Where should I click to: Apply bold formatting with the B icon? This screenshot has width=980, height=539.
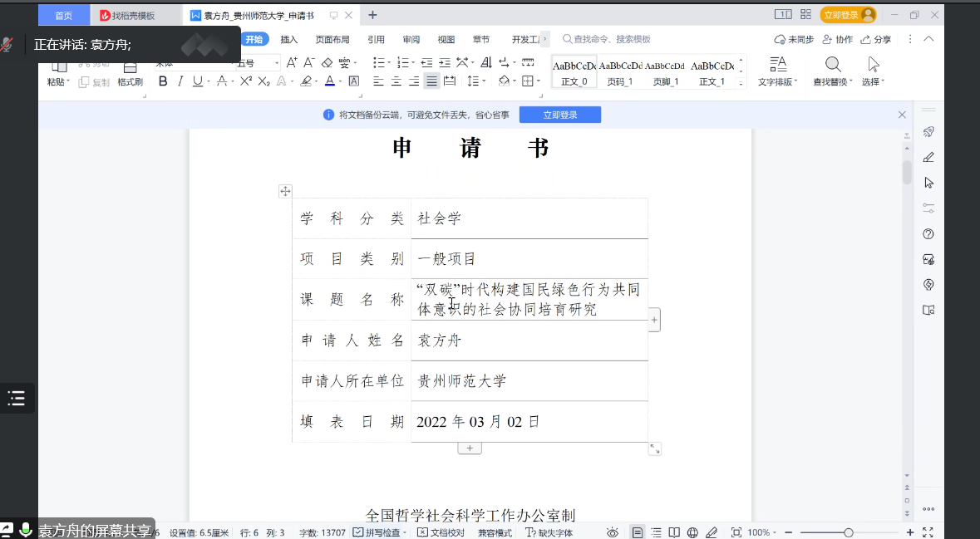163,81
